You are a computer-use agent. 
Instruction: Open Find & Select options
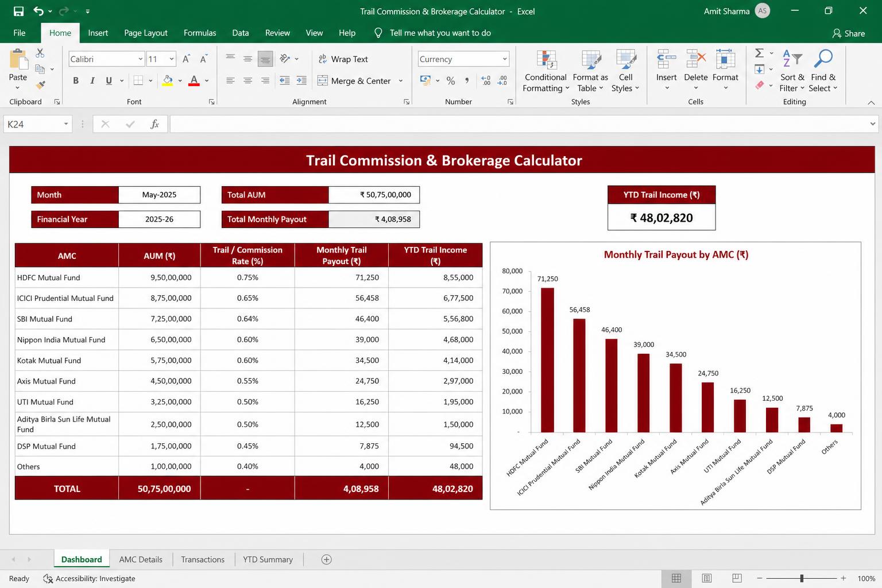(x=823, y=71)
